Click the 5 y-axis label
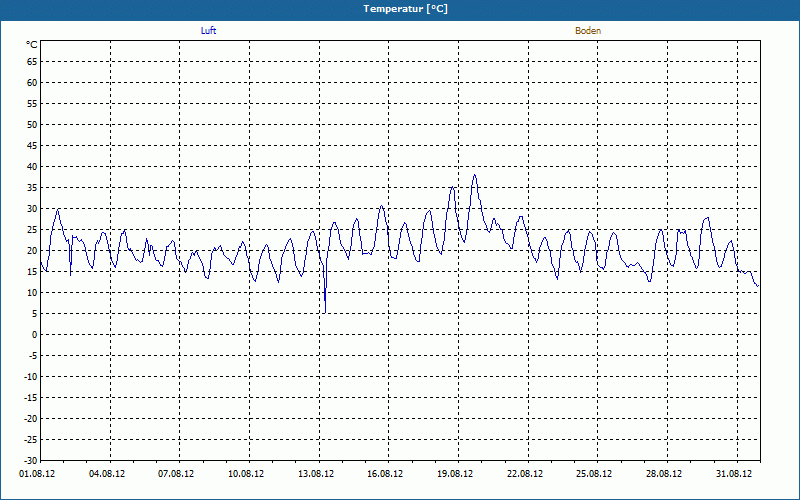 [35, 314]
